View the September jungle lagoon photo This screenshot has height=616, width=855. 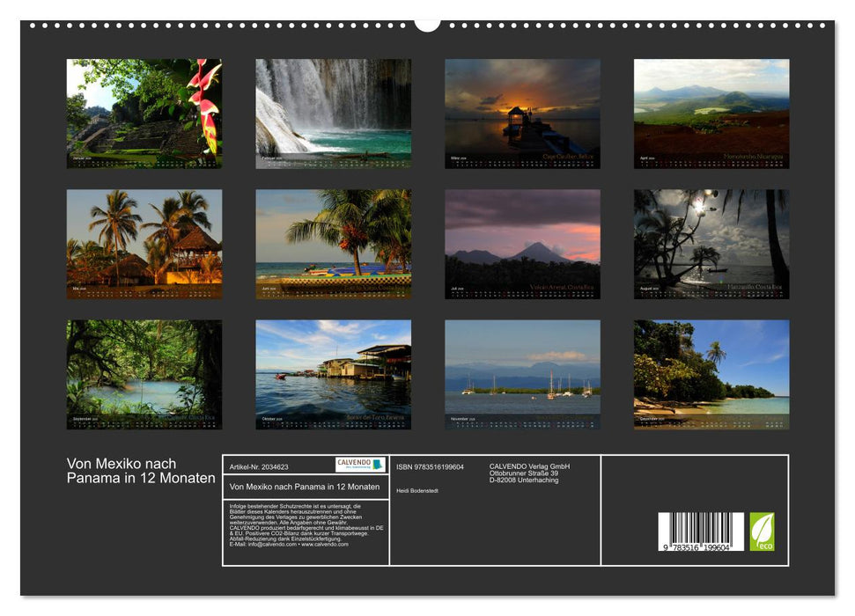[x=144, y=374]
